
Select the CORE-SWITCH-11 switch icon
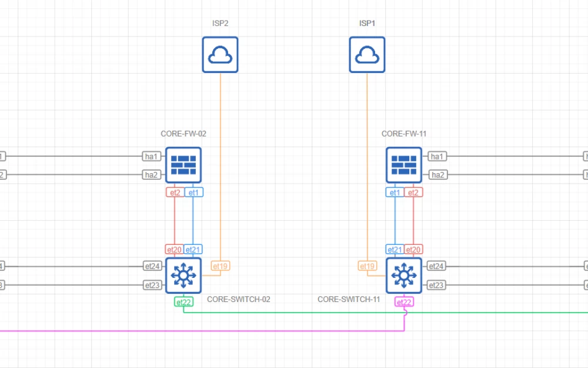point(404,276)
